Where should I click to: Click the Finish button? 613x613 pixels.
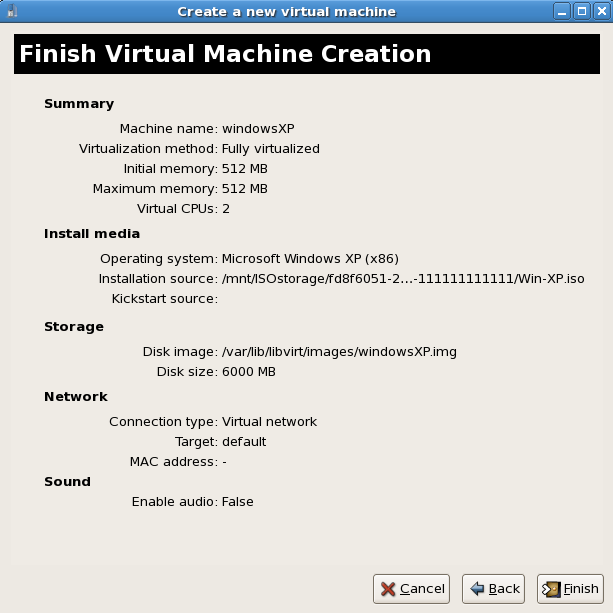click(570, 589)
